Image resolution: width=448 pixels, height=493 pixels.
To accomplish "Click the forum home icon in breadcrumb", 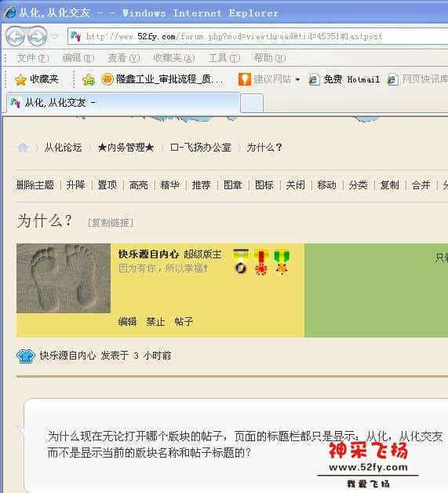I will pyautogui.click(x=23, y=148).
